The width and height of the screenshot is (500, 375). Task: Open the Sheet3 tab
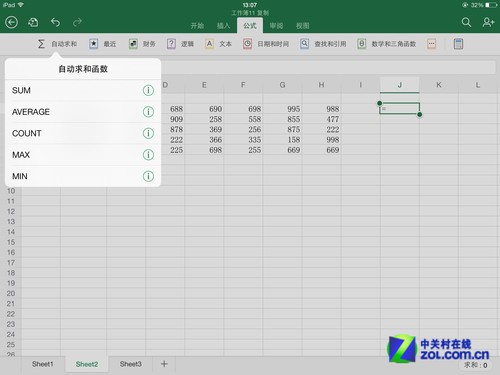(131, 364)
